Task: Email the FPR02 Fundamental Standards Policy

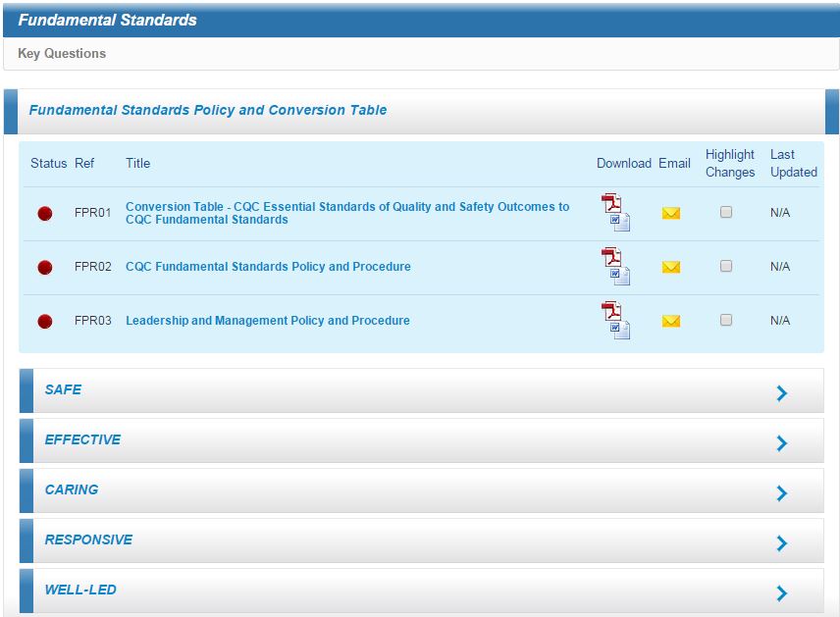Action: 670,267
